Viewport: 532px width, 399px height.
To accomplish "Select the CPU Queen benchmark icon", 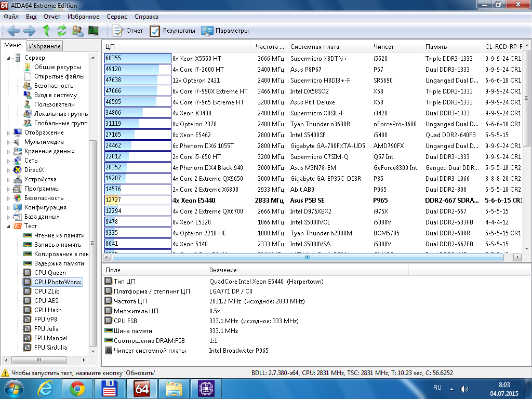I will point(28,272).
